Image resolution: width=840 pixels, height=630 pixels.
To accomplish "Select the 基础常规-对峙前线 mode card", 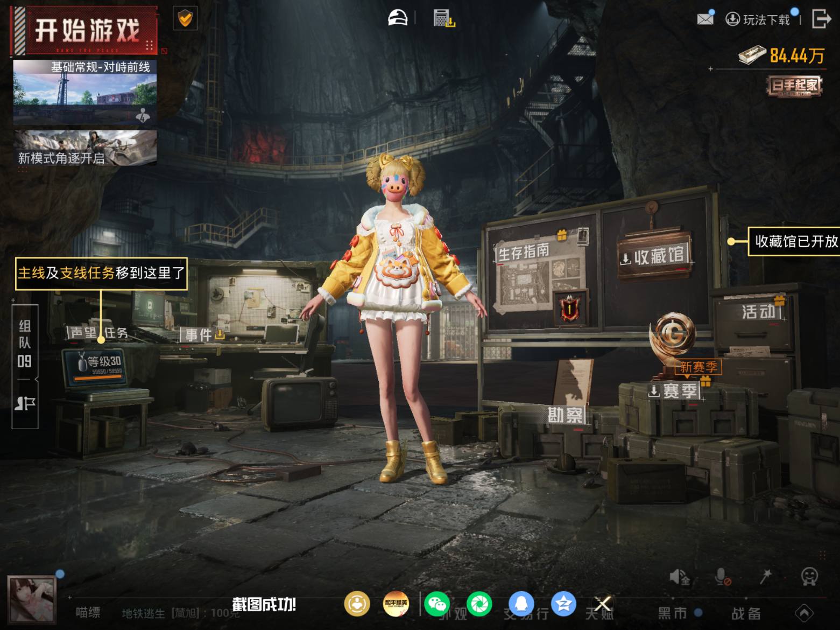I will (85, 92).
